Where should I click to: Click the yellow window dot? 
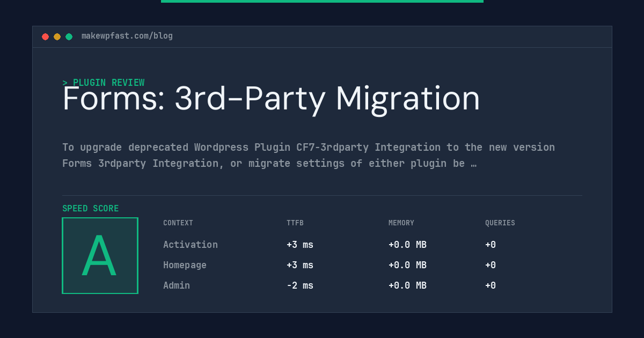click(x=57, y=36)
